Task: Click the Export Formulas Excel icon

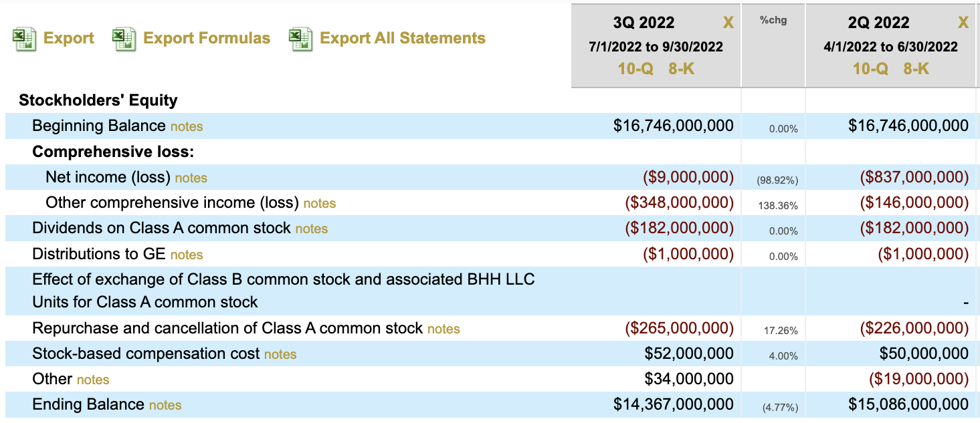Action: [124, 39]
